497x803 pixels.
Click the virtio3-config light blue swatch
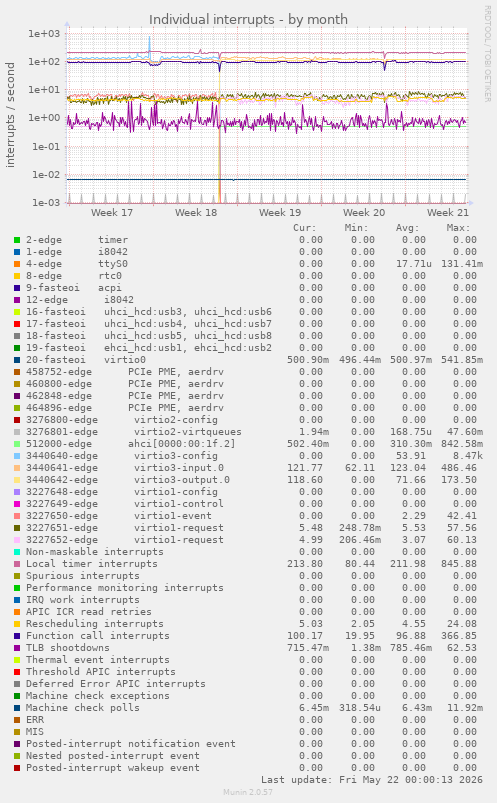(17, 456)
